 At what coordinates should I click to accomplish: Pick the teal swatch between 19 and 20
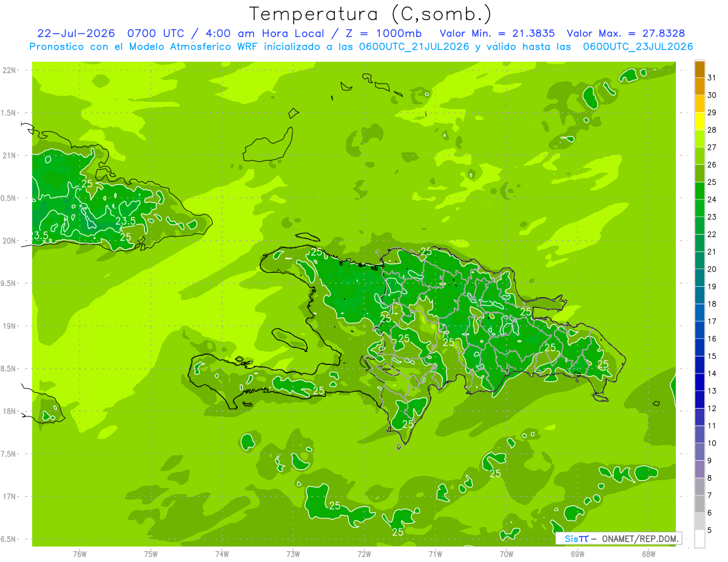[699, 278]
